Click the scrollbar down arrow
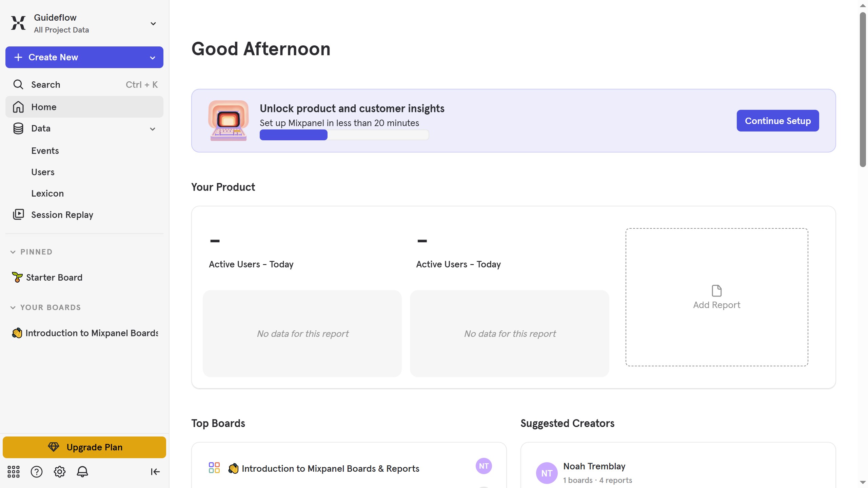 [x=863, y=482]
